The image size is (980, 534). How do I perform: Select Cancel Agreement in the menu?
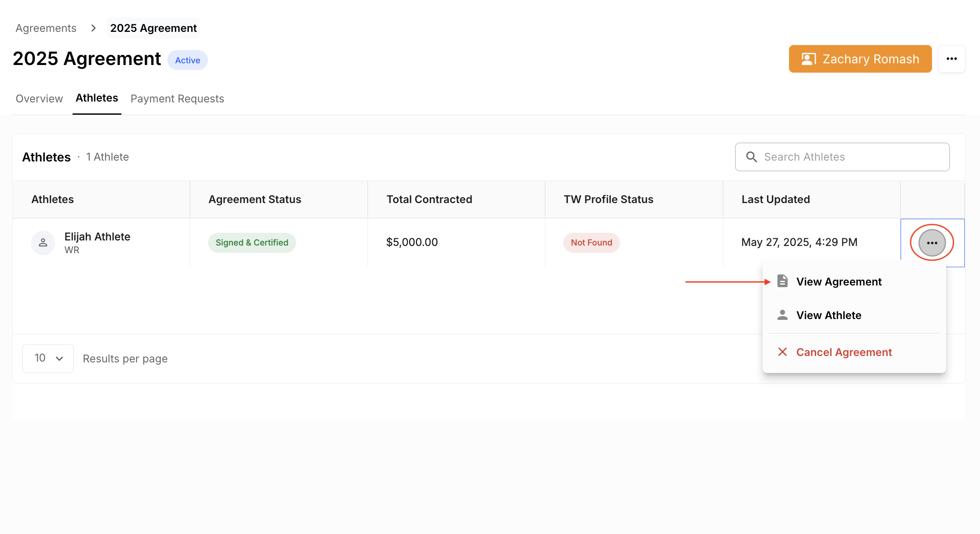point(854,352)
